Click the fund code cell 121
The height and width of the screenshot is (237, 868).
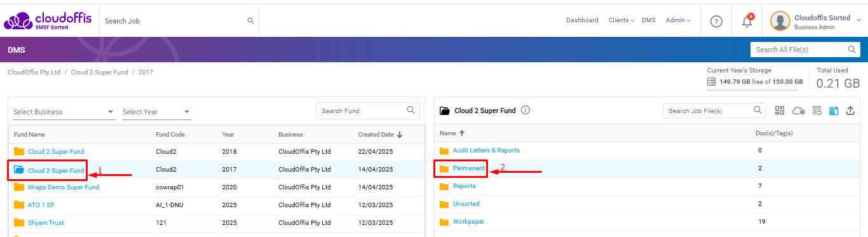click(161, 223)
